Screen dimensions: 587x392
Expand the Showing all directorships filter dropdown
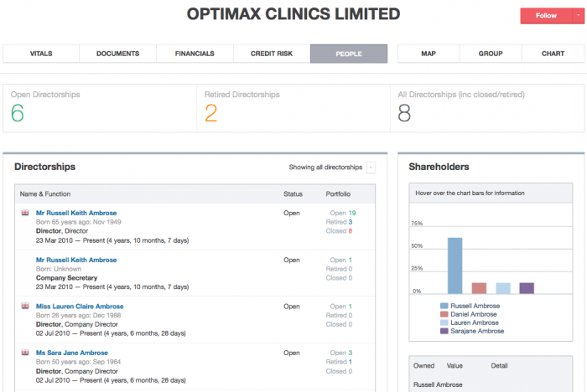[371, 168]
